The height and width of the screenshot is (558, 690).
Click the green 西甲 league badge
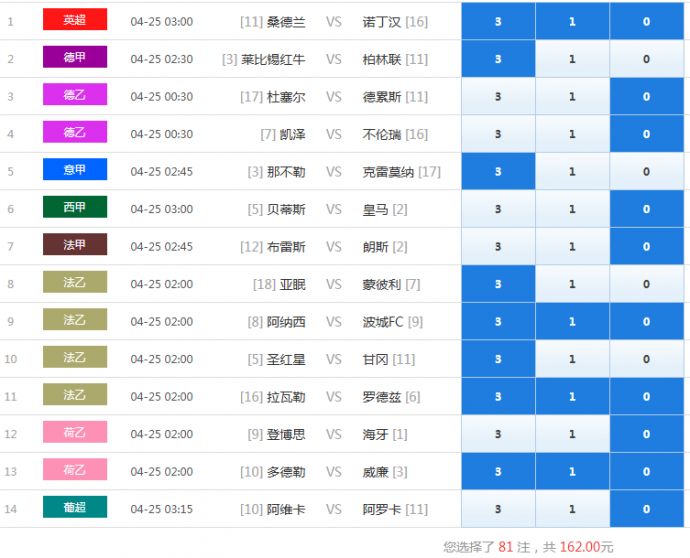75,208
